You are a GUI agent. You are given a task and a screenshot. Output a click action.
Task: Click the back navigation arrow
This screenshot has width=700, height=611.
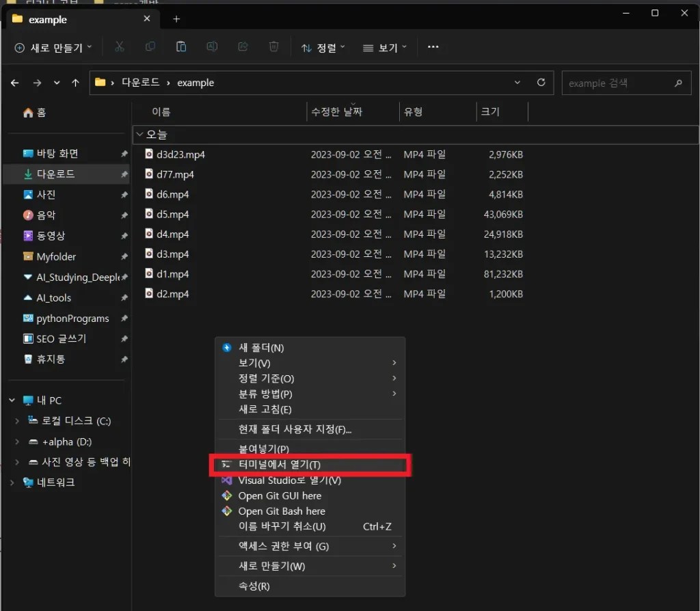14,82
